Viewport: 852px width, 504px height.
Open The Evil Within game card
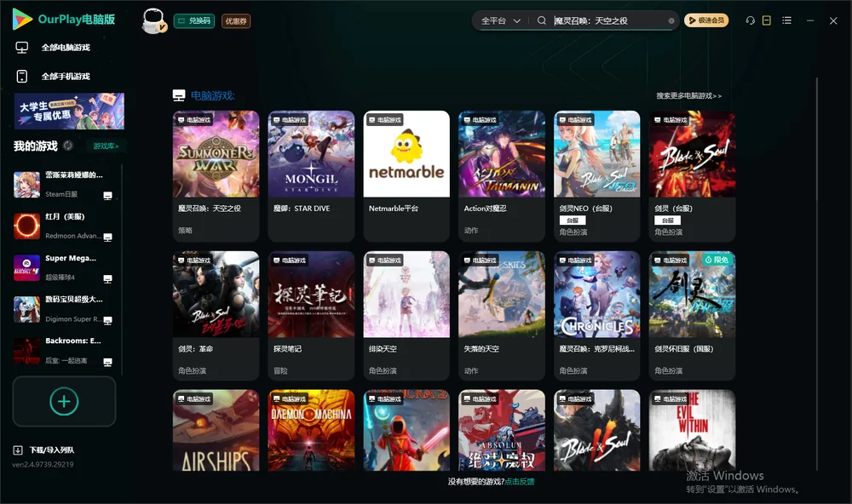(692, 430)
